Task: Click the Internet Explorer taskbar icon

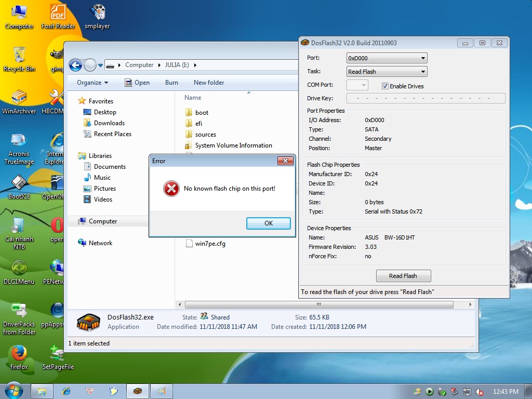Action: tap(66, 392)
